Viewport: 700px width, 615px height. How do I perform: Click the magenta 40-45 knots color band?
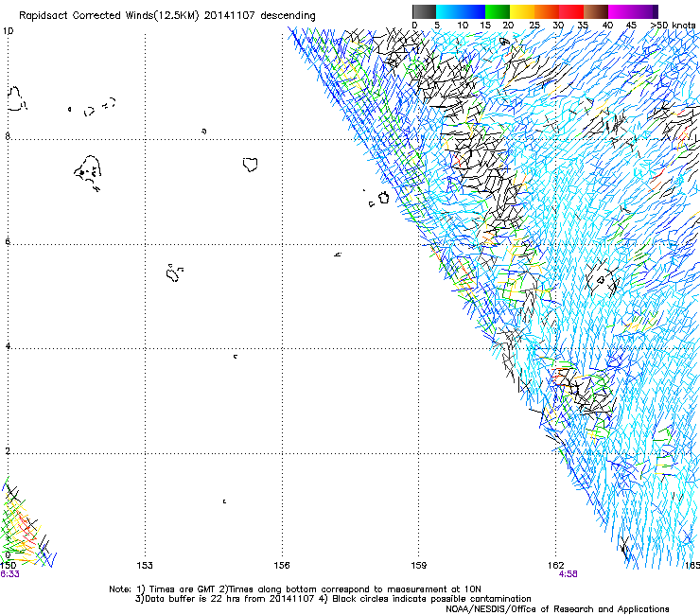pyautogui.click(x=621, y=11)
